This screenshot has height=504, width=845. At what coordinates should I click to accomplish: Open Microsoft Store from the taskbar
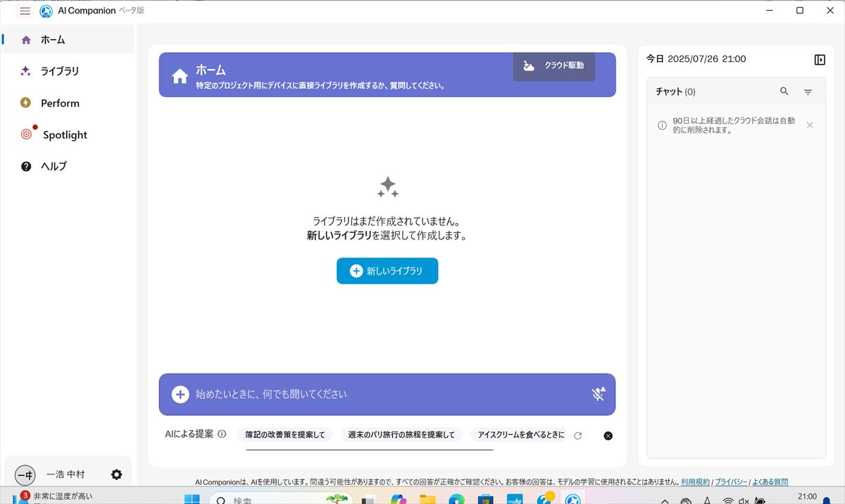pos(485,498)
